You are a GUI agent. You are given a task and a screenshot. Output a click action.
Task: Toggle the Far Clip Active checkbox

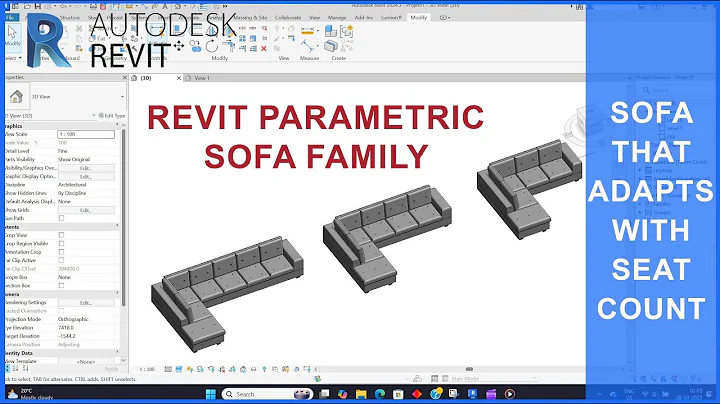click(61, 260)
